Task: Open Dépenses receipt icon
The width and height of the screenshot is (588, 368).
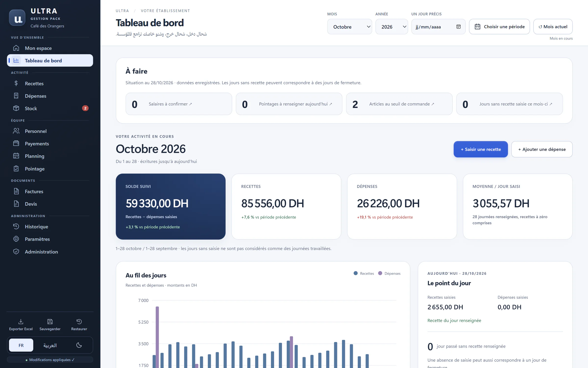Action: coord(16,96)
